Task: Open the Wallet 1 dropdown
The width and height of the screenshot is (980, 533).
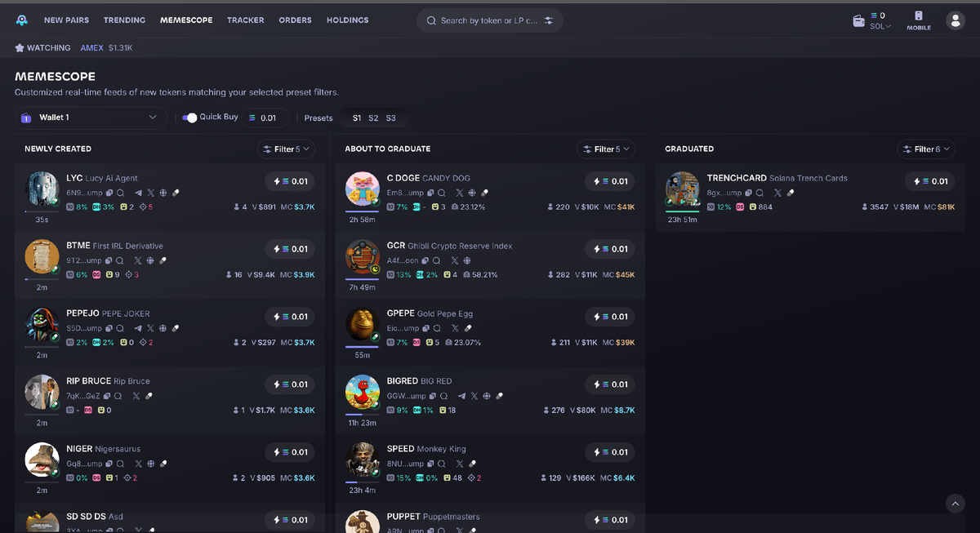Action: click(x=91, y=118)
